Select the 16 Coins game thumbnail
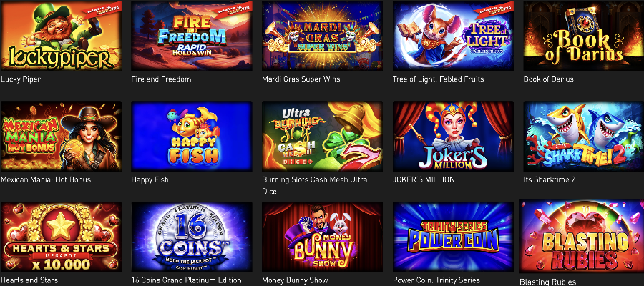644x286 pixels. click(191, 237)
